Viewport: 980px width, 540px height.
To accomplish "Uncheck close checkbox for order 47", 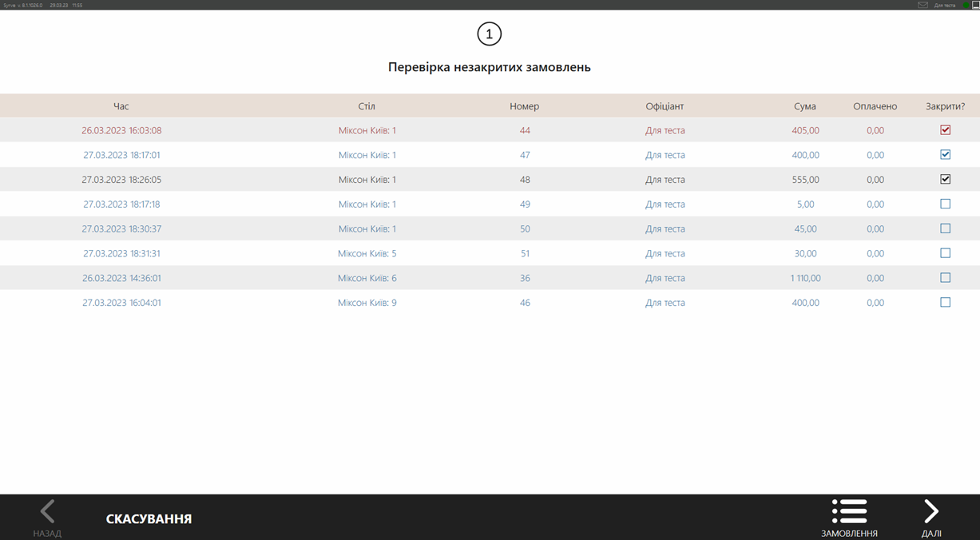I will pyautogui.click(x=945, y=154).
